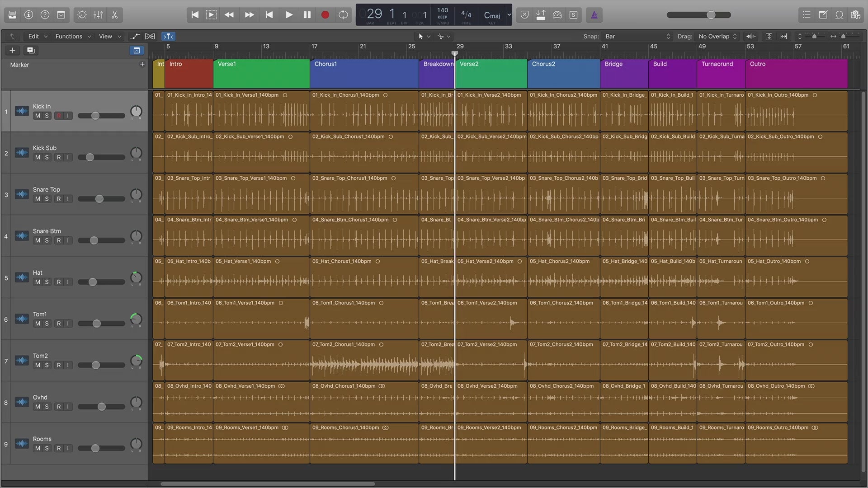
Task: Click Play from Selection button
Action: (x=211, y=15)
